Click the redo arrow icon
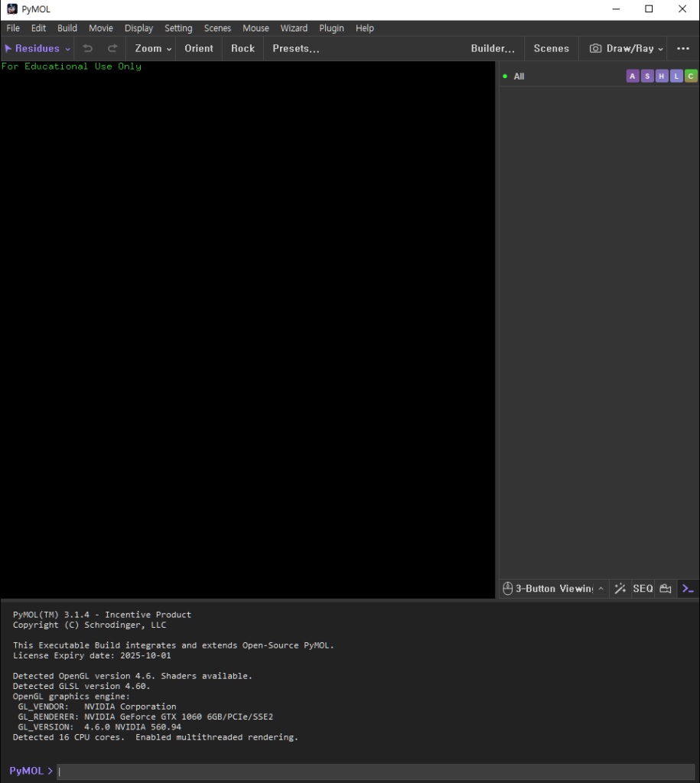This screenshot has width=700, height=783. point(112,48)
